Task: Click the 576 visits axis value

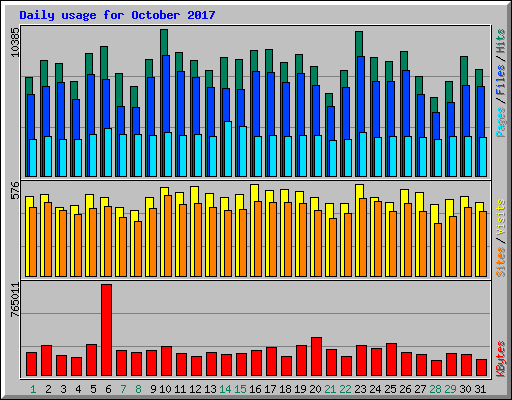Action: click(x=15, y=190)
